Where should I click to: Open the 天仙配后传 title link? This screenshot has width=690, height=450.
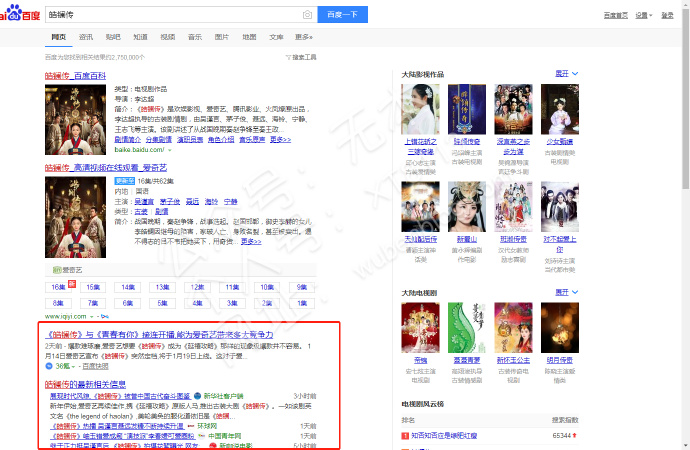[421, 239]
